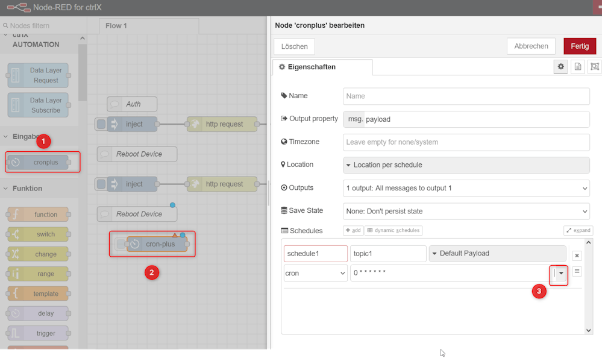Select the cron-plus node on the canvas
Image resolution: width=602 pixels, height=364 pixels.
click(157, 244)
